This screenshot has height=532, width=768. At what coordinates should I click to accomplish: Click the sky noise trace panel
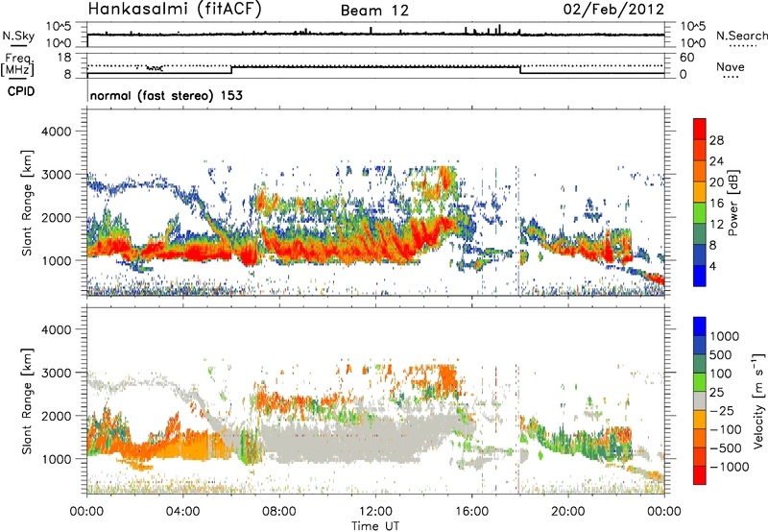(x=375, y=35)
